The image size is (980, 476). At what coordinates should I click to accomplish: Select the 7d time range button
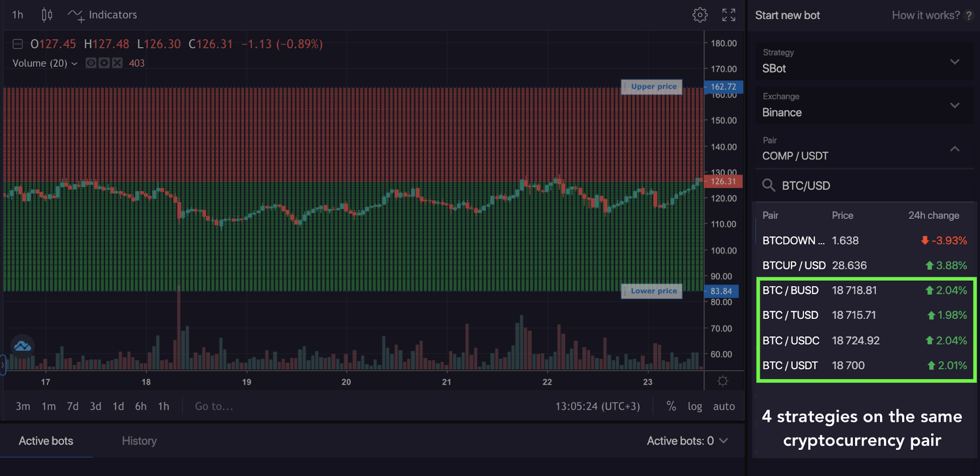73,406
